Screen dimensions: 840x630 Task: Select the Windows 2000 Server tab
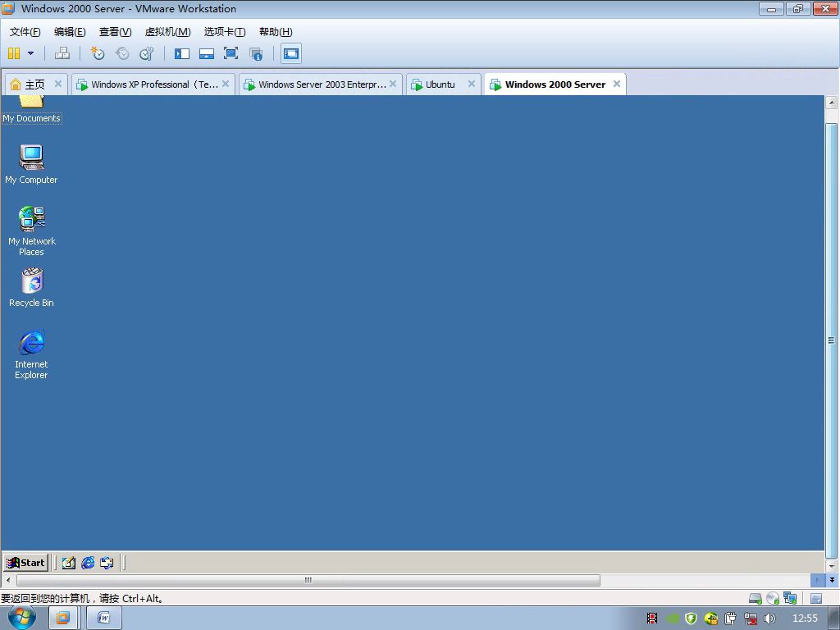pyautogui.click(x=555, y=84)
